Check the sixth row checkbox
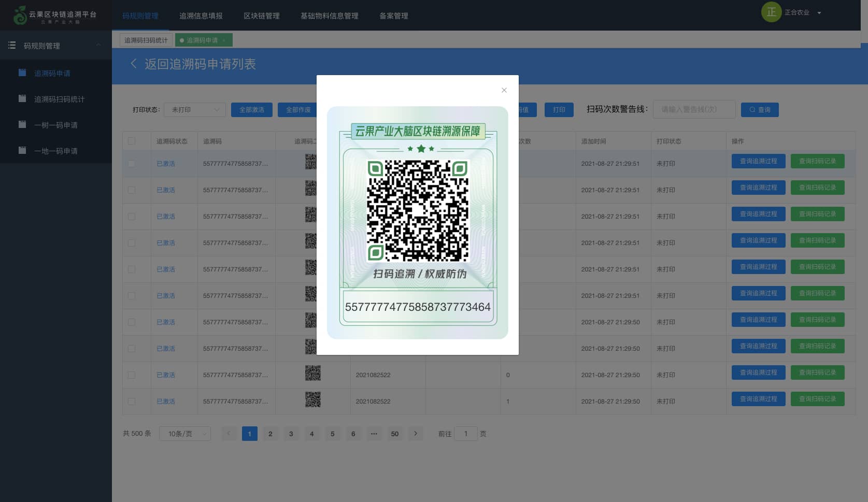The width and height of the screenshot is (868, 502). (132, 296)
